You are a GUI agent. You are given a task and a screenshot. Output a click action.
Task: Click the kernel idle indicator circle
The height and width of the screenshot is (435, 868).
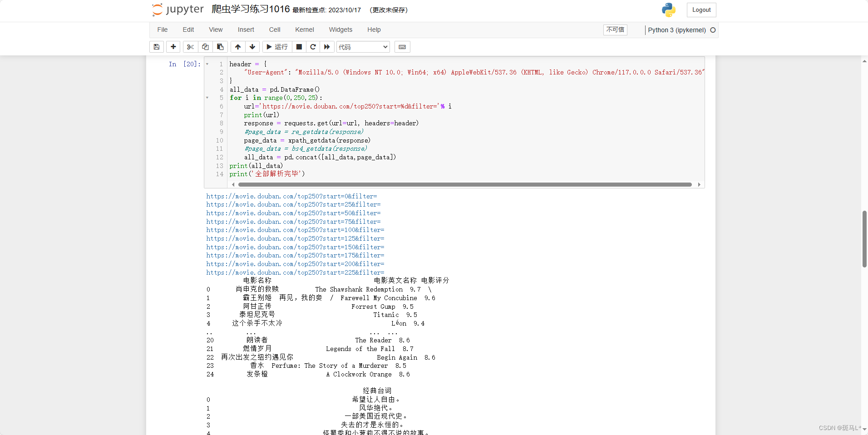pos(713,30)
